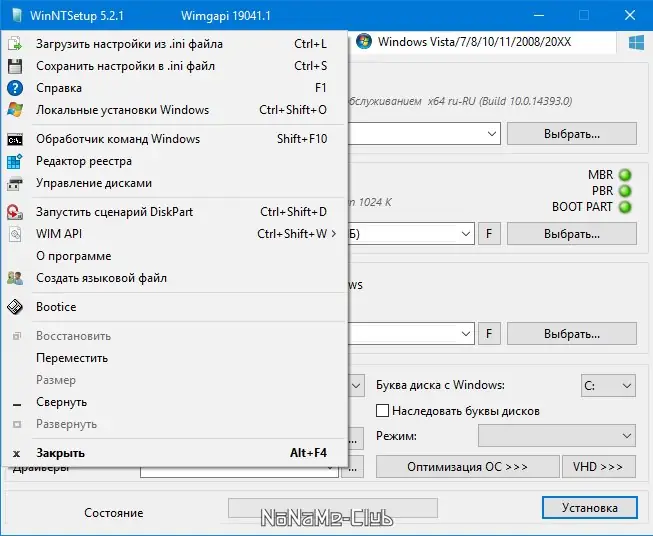Click Выбрать button for installation drive
Image resolution: width=653 pixels, height=536 pixels.
pos(572,334)
